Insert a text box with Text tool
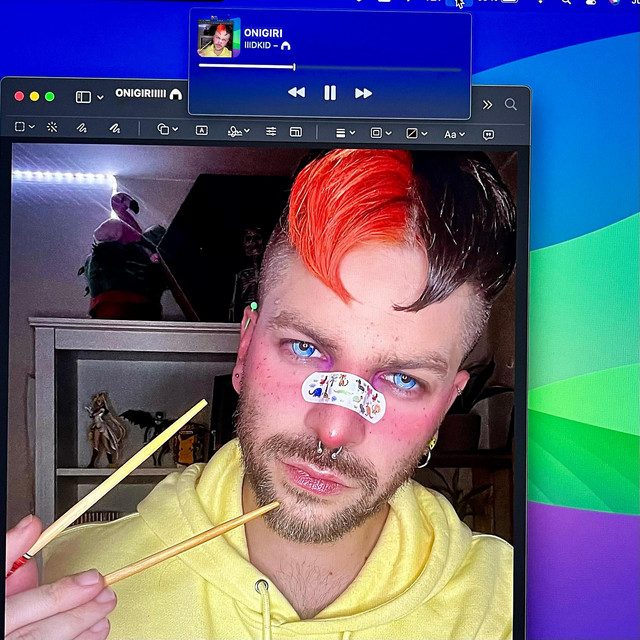Viewport: 640px width, 640px height. point(202,131)
